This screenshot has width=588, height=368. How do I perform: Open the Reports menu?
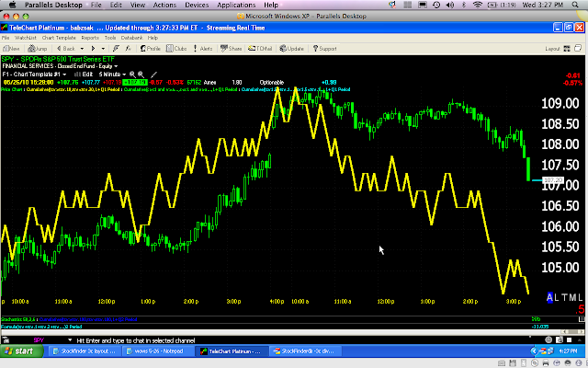pos(90,38)
